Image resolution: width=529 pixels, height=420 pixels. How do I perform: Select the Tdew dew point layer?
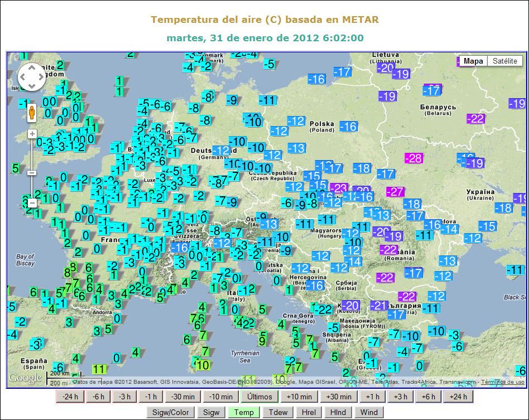(278, 412)
